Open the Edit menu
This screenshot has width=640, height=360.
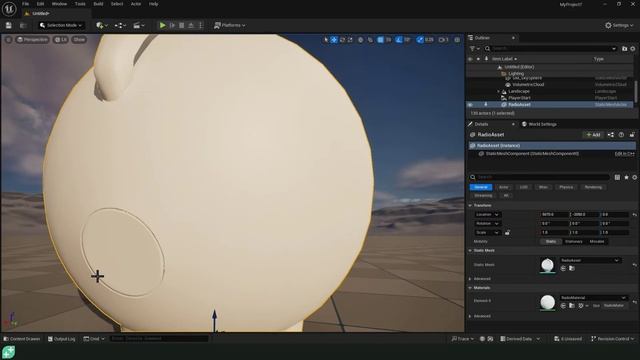tap(40, 4)
